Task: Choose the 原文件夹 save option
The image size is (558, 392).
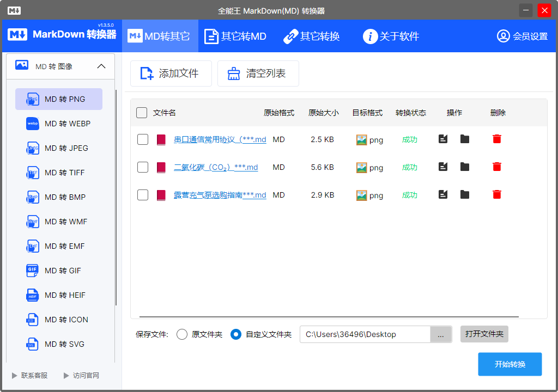Action: (x=182, y=334)
